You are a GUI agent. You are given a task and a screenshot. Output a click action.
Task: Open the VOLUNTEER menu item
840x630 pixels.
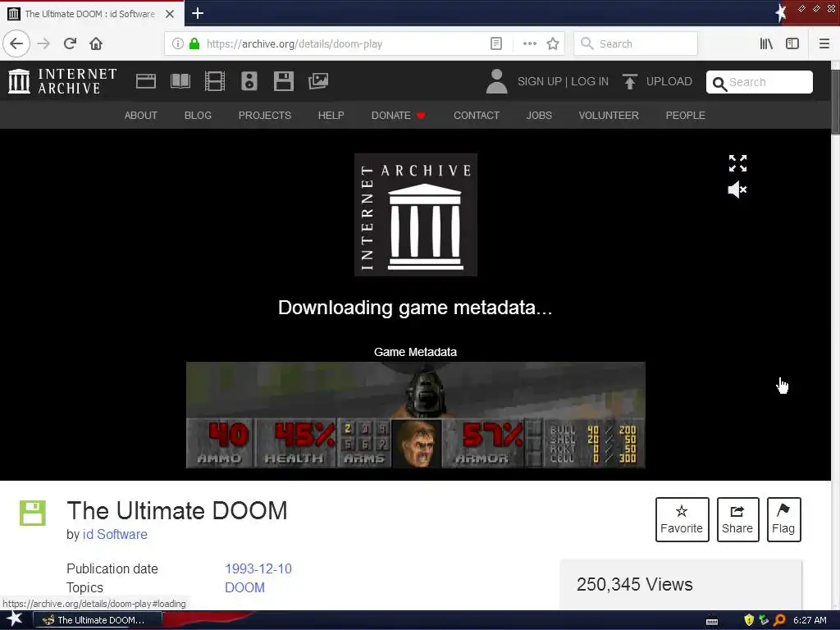[x=609, y=115]
